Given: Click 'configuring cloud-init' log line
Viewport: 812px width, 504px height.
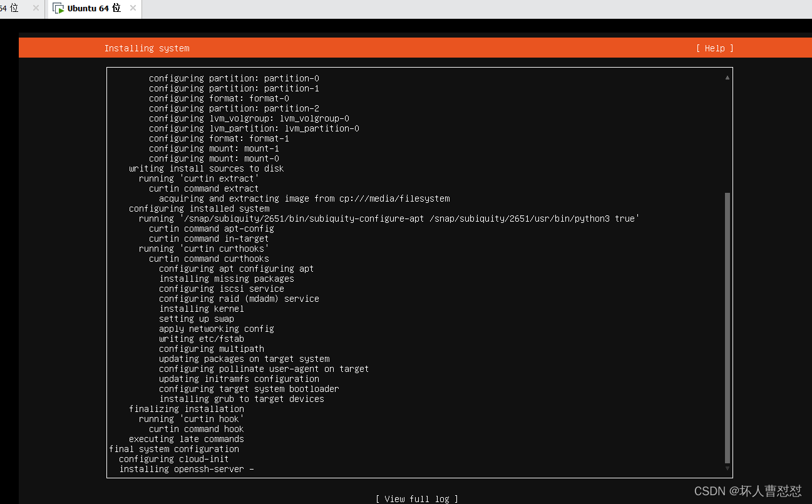Looking at the screenshot, I should (x=174, y=459).
